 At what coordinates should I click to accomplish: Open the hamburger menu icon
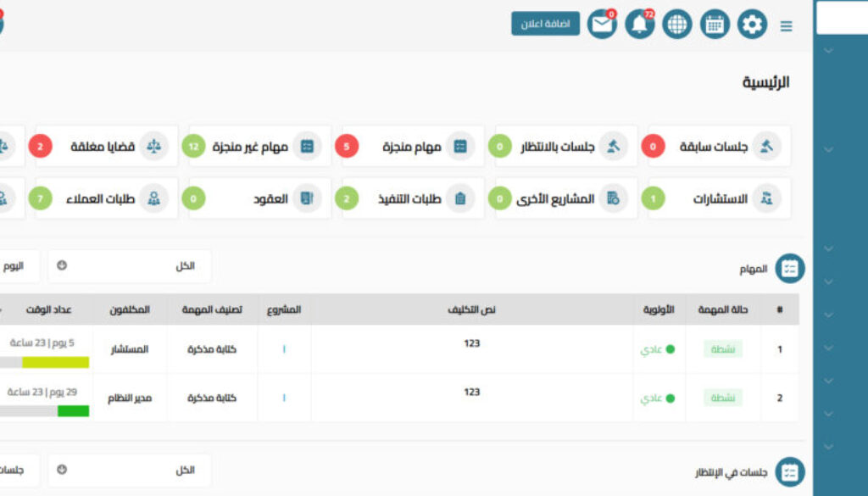[x=787, y=25]
